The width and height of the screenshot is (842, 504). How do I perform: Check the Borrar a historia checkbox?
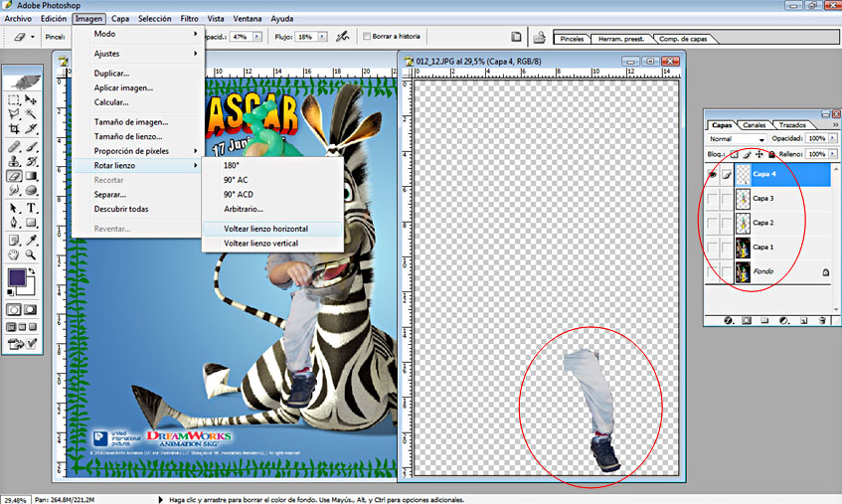(367, 37)
